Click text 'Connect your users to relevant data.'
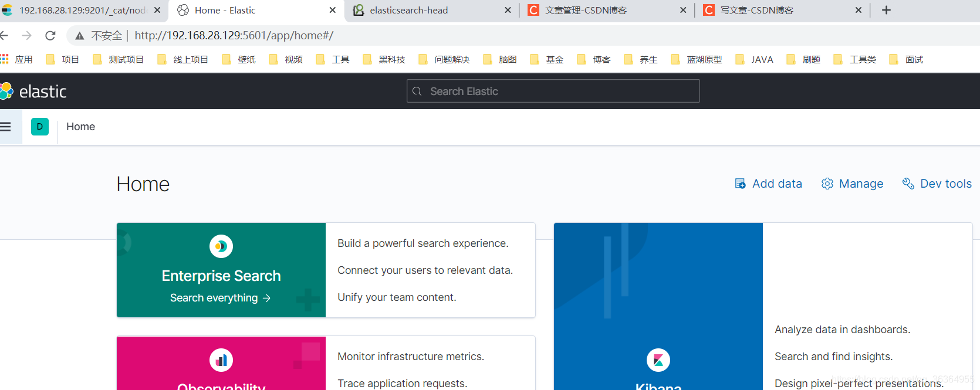 [425, 270]
